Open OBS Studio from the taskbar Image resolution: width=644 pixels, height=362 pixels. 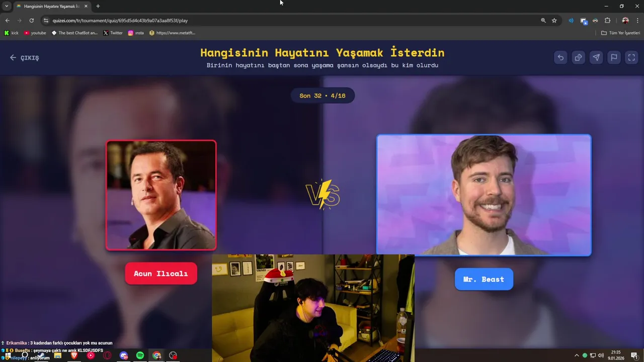[173, 355]
